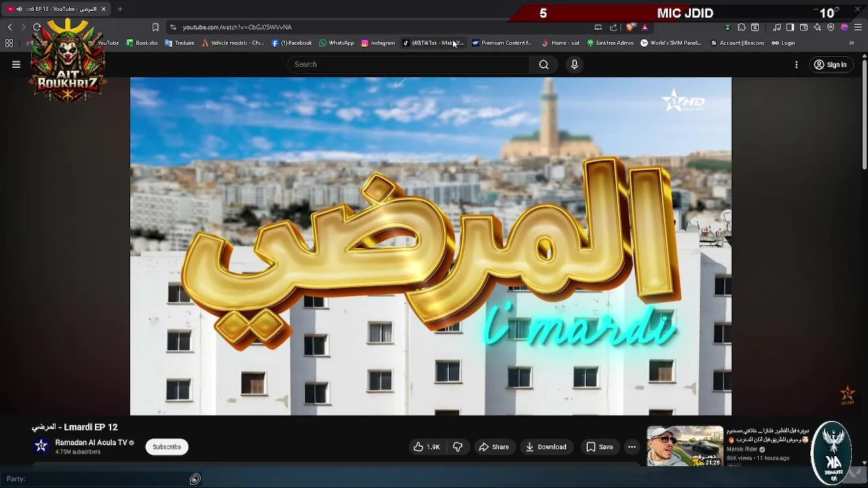
Task: Open the Vehicle models bookmark
Action: [233, 43]
